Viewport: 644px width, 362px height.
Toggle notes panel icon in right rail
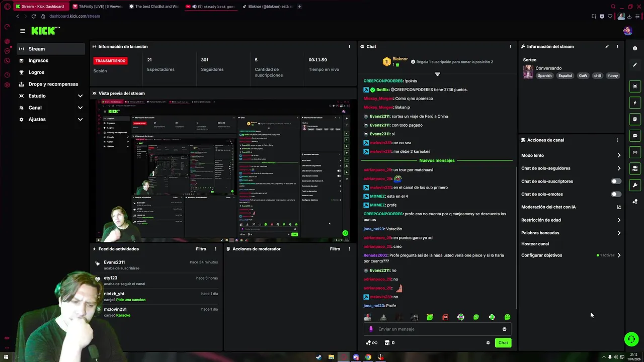point(635,119)
